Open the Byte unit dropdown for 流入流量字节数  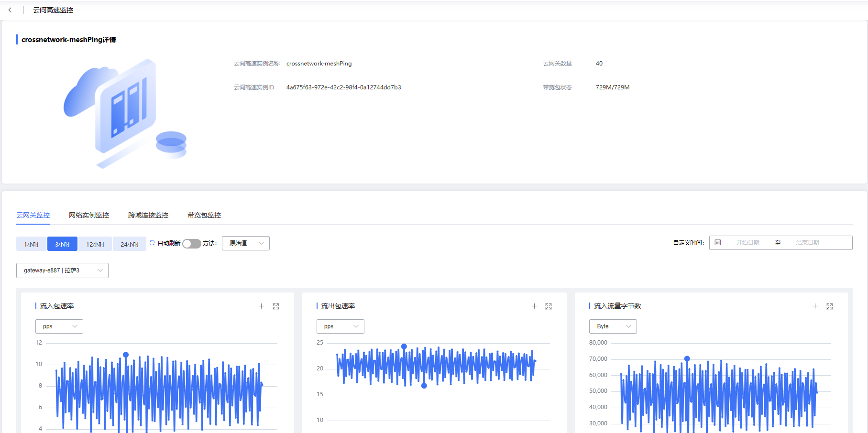point(613,326)
